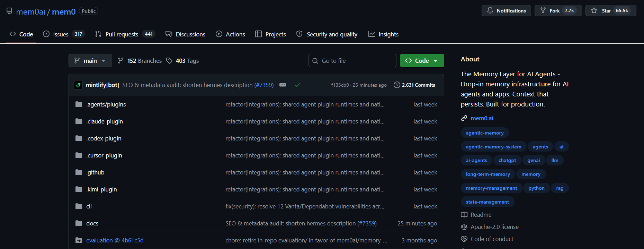Open the evaluation @ 4b61c5d submodule

pyautogui.click(x=115, y=240)
